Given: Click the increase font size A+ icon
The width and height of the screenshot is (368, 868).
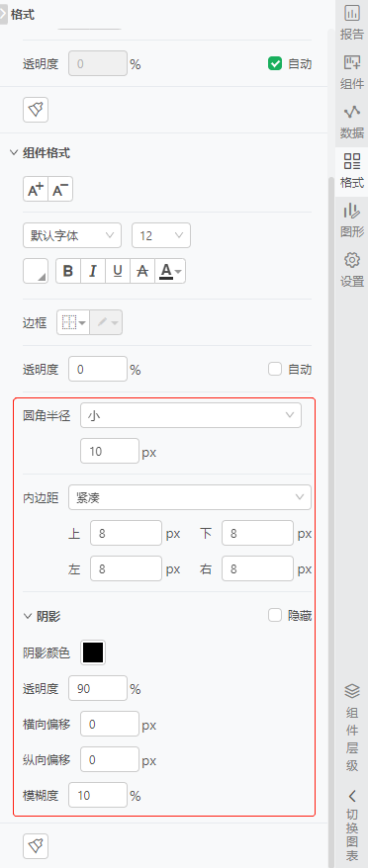Looking at the screenshot, I should click(x=36, y=190).
